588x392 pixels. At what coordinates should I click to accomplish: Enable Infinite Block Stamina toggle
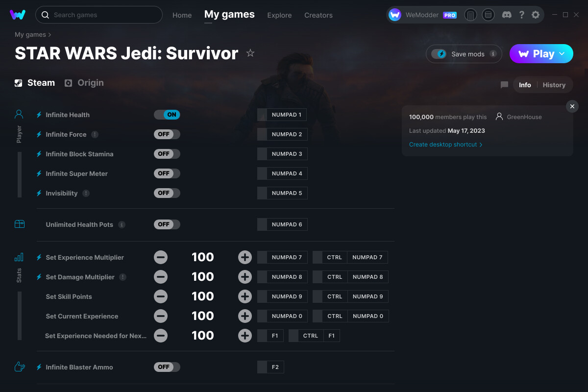(x=167, y=154)
